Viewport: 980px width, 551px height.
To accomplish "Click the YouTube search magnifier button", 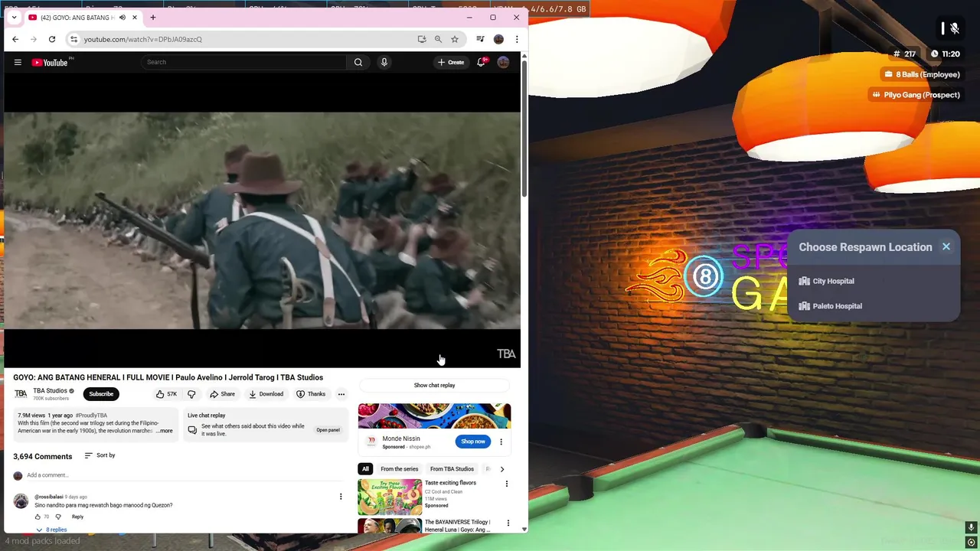I will coord(358,62).
